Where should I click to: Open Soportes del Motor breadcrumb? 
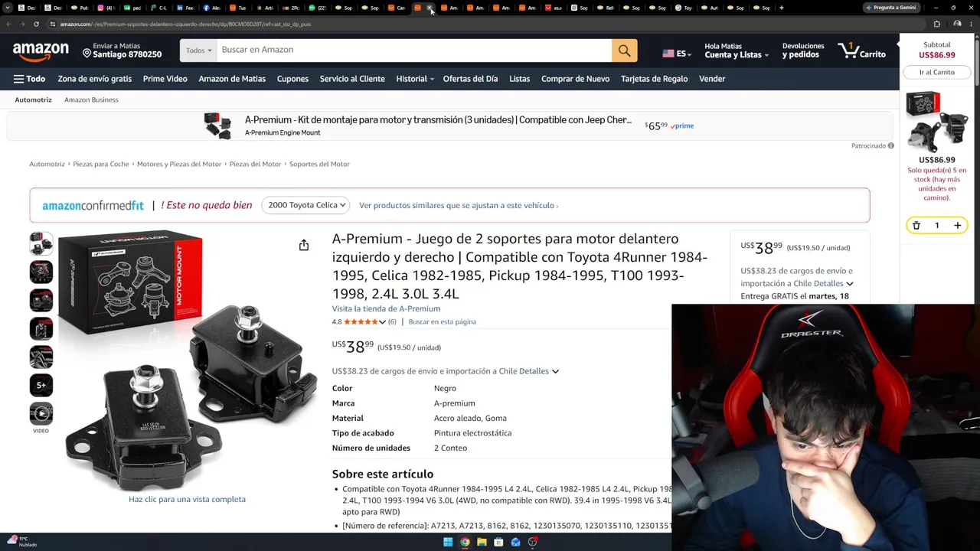pos(319,164)
